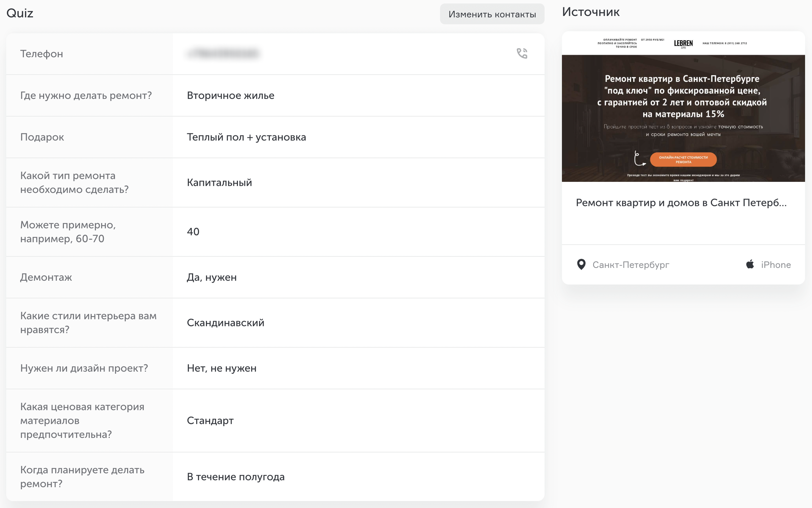The image size is (812, 508).
Task: Click the LEBREN logo in thumbnail
Action: pos(683,43)
